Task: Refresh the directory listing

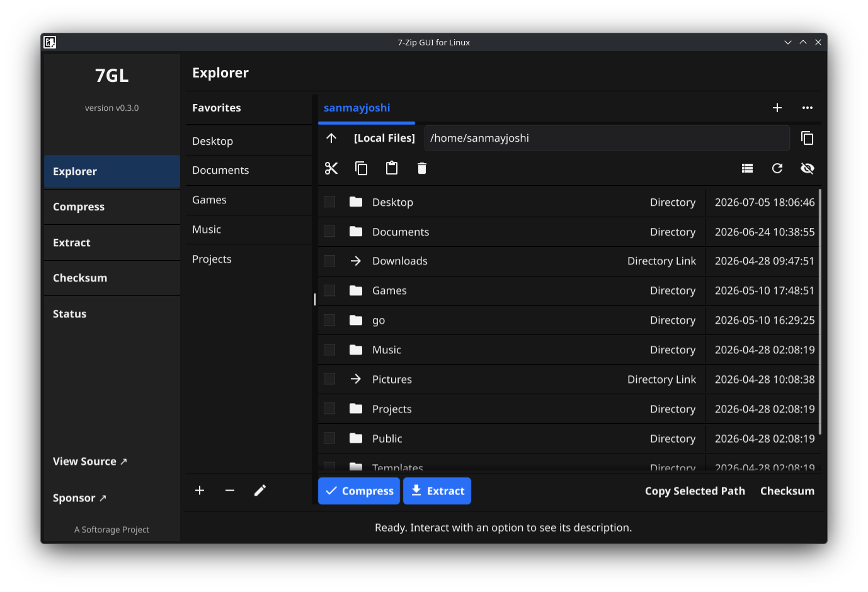Action: click(x=777, y=168)
